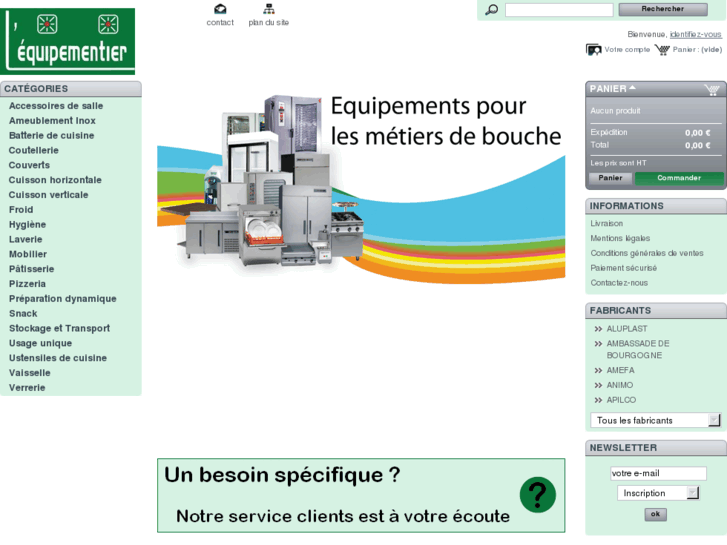Open Snack category
Image resolution: width=727 pixels, height=545 pixels.
click(23, 314)
